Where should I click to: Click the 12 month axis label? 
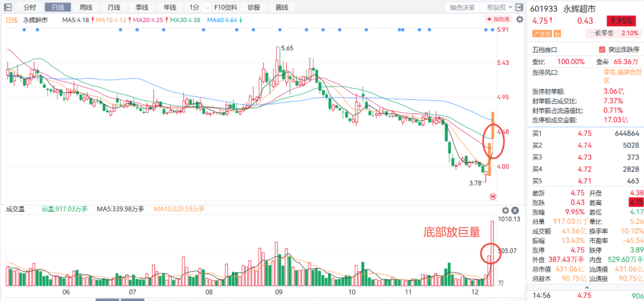point(475,293)
